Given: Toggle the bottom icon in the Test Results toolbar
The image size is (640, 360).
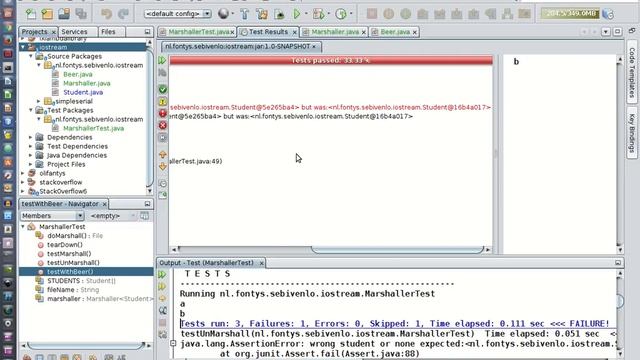Looking at the screenshot, I should [x=162, y=195].
